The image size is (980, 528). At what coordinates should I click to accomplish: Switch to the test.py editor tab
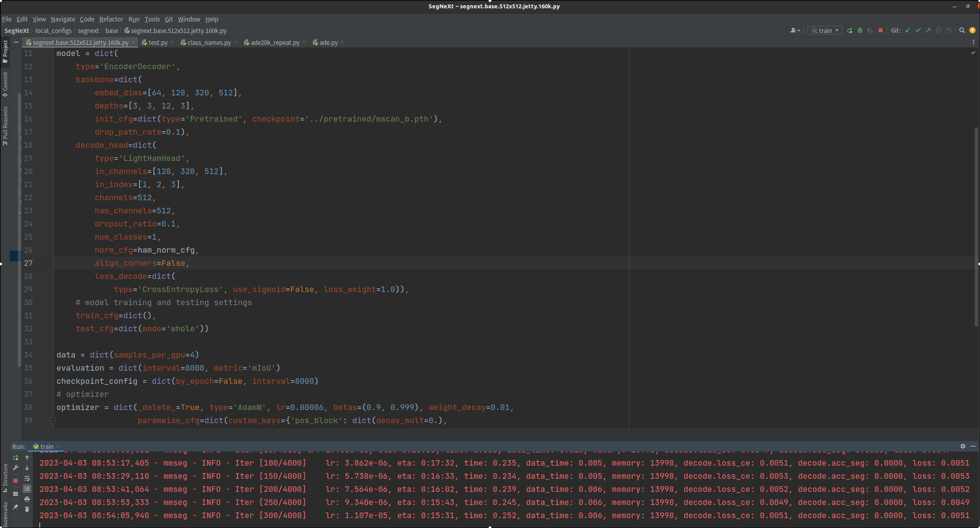click(157, 42)
